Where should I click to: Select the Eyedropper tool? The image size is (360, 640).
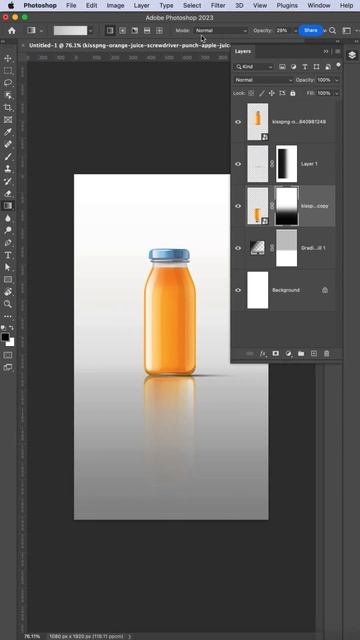pos(8,132)
